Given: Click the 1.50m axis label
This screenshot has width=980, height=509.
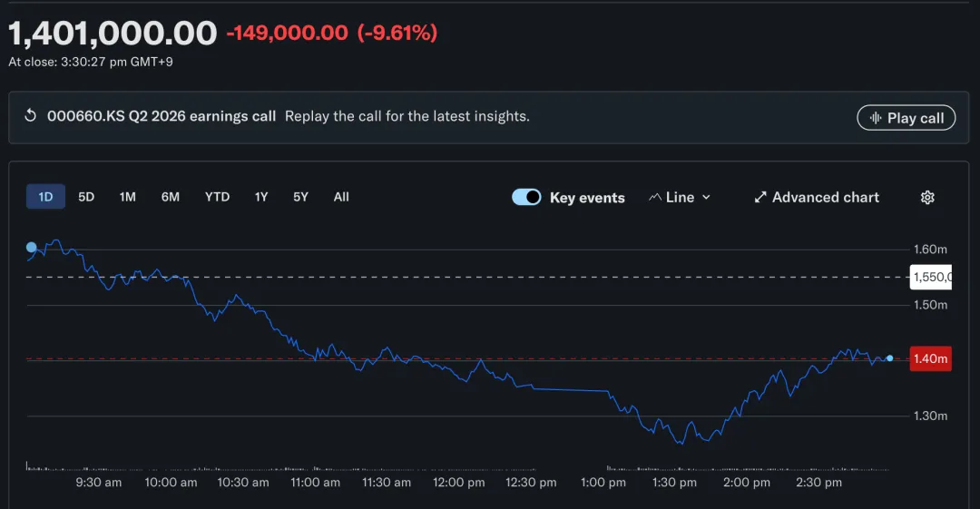Looking at the screenshot, I should (x=930, y=305).
